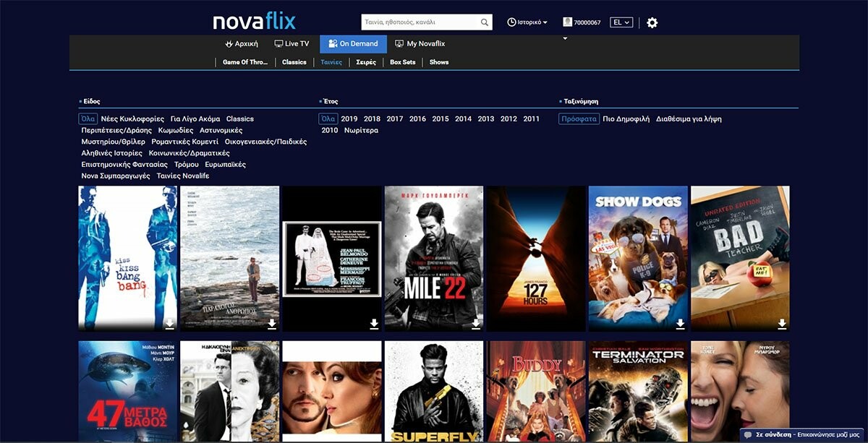
Task: Open the Box Sets submenu item
Action: pos(403,62)
